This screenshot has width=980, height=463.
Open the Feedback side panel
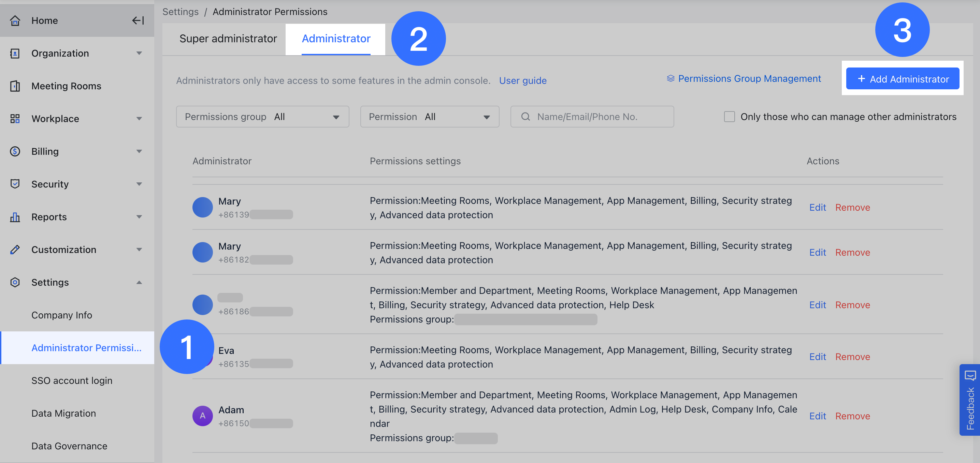coord(970,400)
